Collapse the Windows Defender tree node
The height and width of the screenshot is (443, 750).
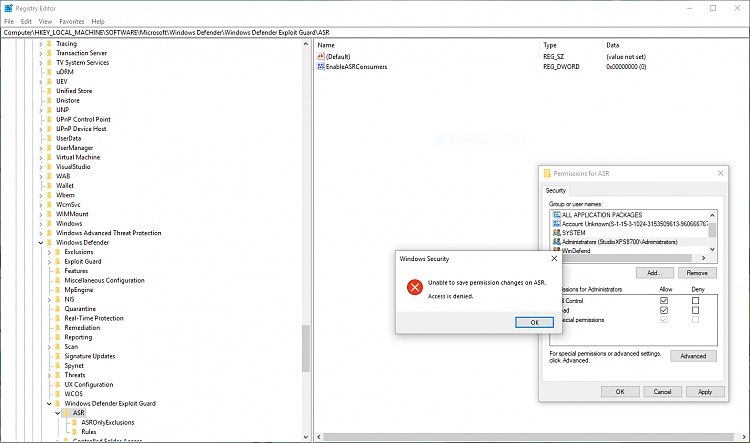coord(41,243)
